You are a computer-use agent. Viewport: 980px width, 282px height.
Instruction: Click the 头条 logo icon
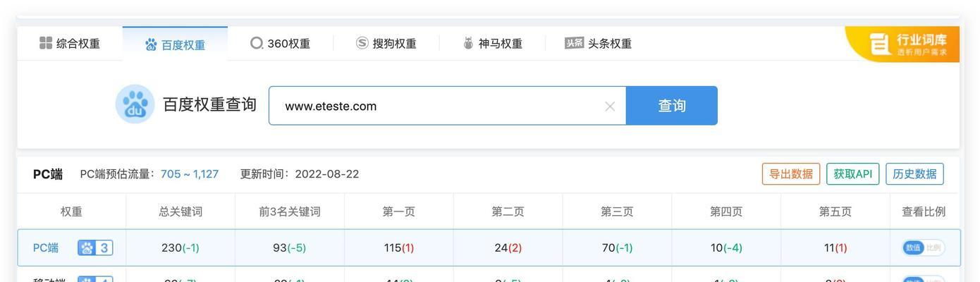click(575, 43)
